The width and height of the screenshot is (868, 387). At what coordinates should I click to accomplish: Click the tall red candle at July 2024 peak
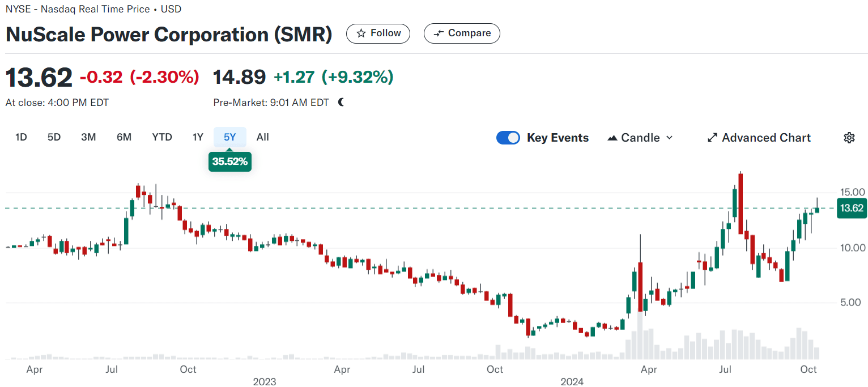point(741,203)
